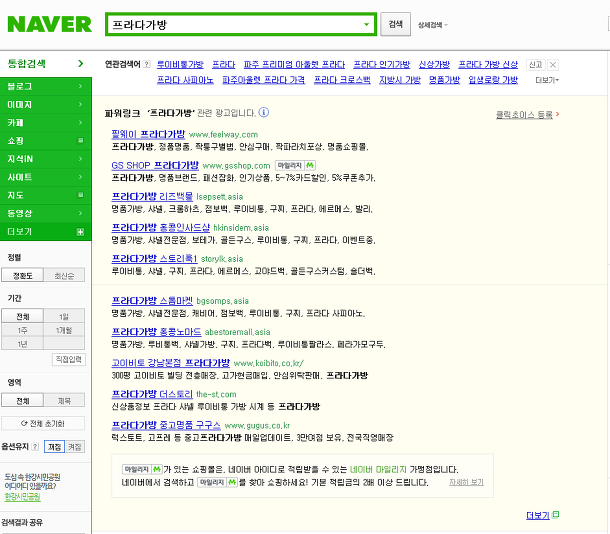The image size is (610, 534).
Task: Select 전체 under 영역 section
Action: [x=23, y=400]
